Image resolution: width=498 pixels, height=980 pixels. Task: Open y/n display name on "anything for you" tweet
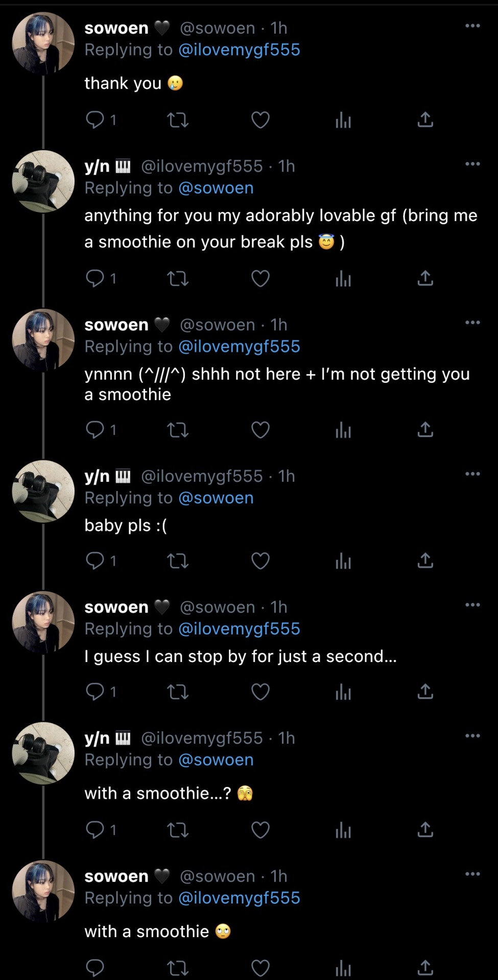tap(97, 166)
